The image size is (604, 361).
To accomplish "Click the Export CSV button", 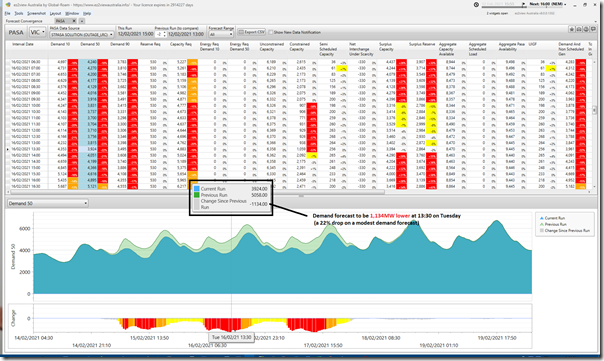I will coord(252,32).
